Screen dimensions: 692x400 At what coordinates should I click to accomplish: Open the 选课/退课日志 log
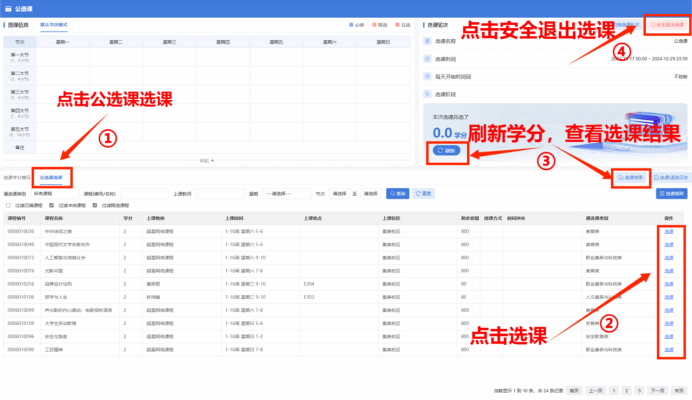pyautogui.click(x=670, y=177)
